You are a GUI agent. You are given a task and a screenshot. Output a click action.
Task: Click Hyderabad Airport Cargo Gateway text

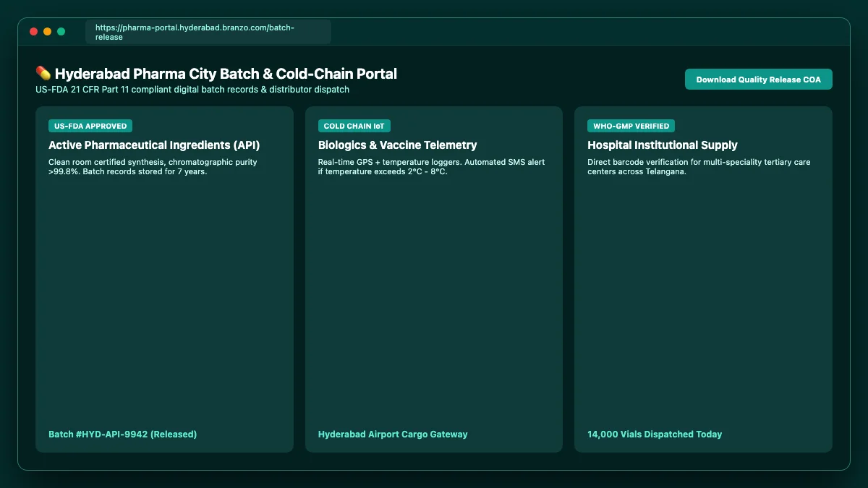[x=393, y=435]
